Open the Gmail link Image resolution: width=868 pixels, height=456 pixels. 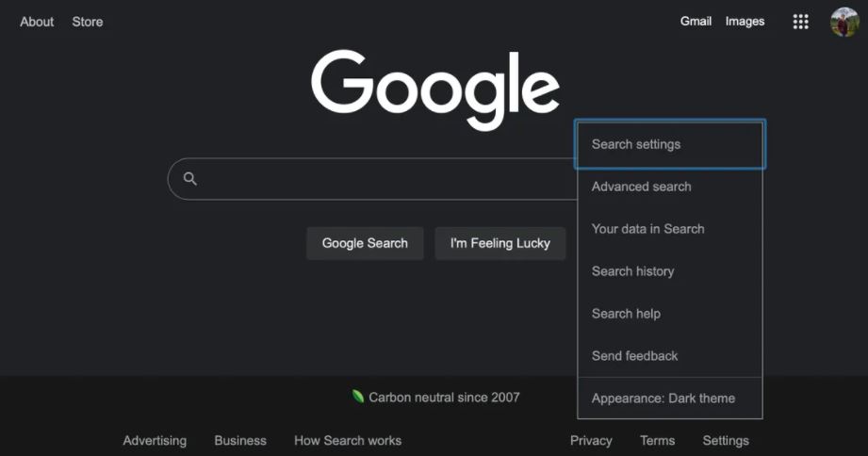click(696, 22)
